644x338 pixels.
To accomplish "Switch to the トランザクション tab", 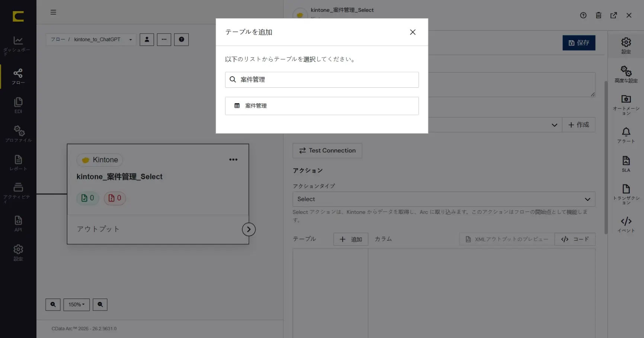I will point(626,194).
